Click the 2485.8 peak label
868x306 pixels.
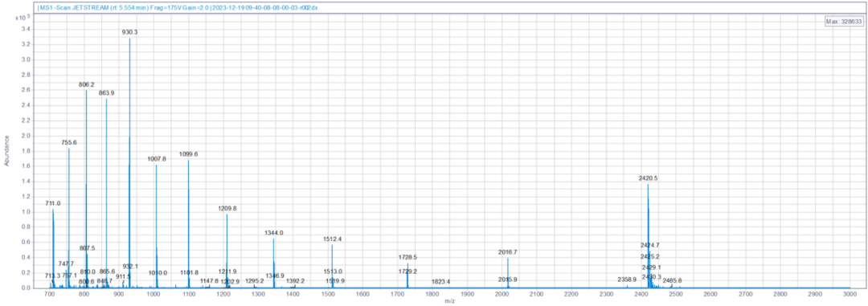(672, 281)
